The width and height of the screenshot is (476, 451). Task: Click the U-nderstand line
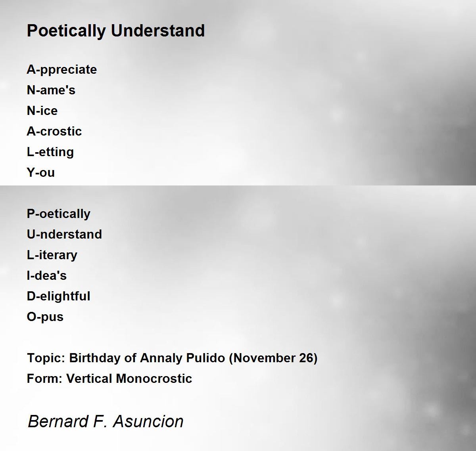coord(64,234)
